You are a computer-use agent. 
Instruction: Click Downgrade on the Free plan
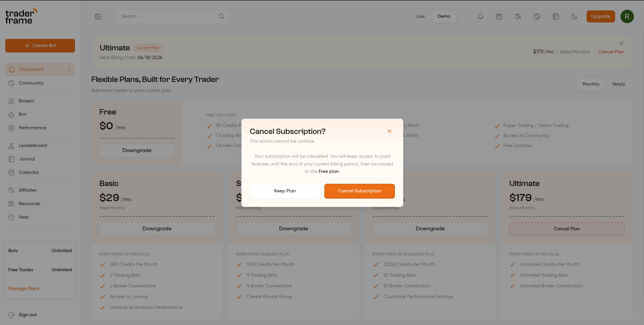pos(137,151)
